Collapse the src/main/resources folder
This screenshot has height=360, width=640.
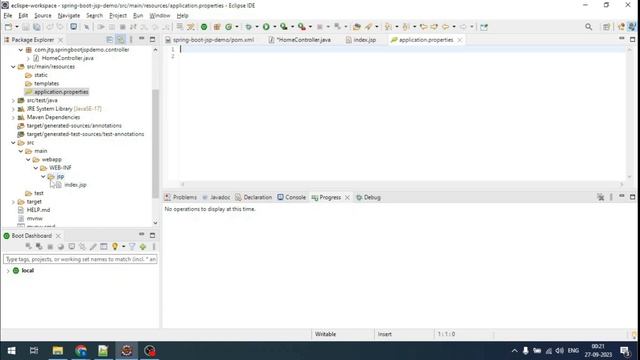click(x=13, y=67)
